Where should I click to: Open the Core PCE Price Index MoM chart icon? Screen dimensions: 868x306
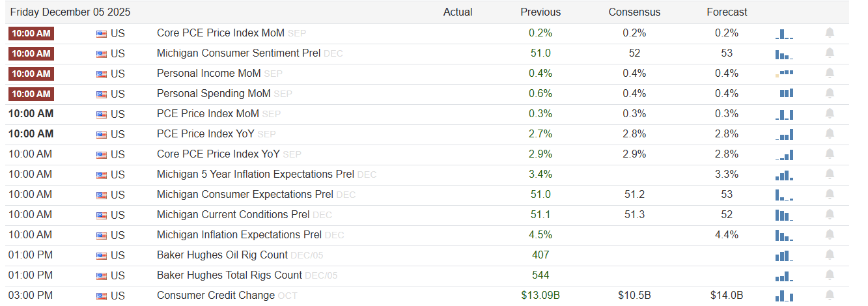click(784, 33)
